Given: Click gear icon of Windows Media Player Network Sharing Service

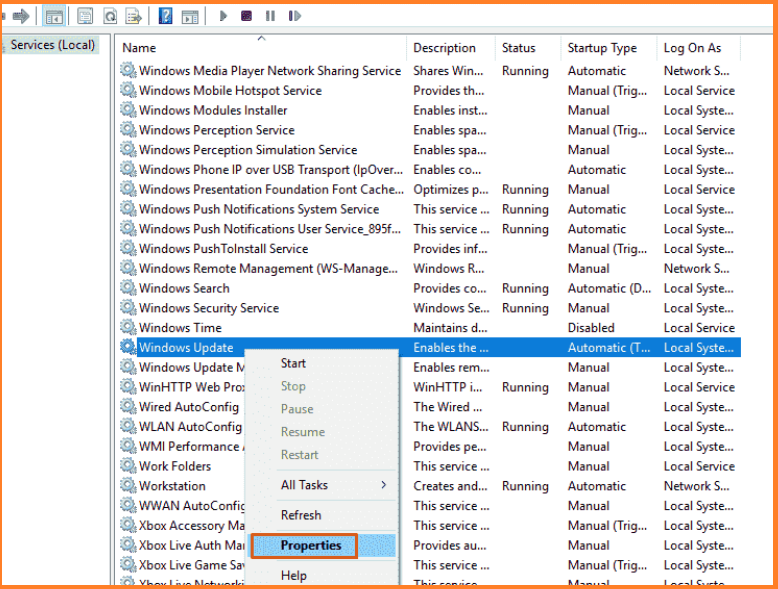Looking at the screenshot, I should click(128, 70).
